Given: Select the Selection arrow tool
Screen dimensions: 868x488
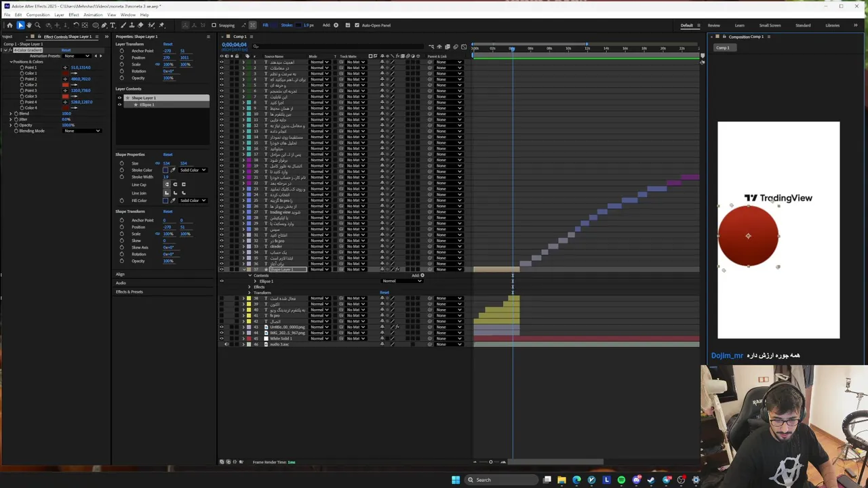Looking at the screenshot, I should [x=20, y=25].
